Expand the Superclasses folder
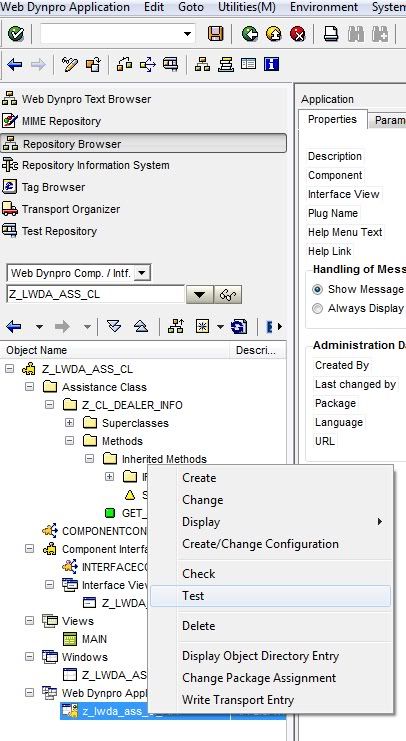406x741 pixels. 69,422
